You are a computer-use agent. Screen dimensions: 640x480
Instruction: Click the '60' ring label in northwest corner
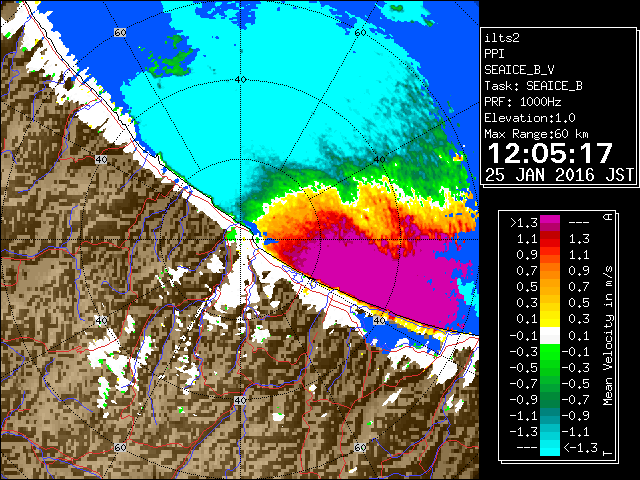120,33
